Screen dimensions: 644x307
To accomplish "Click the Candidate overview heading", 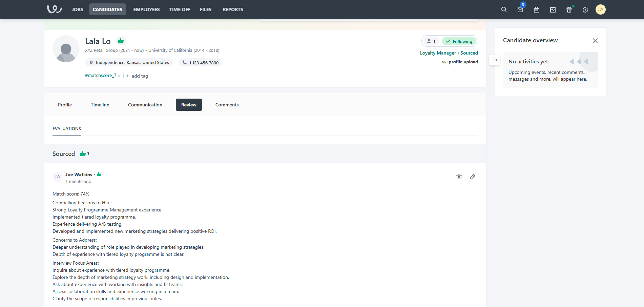I will point(531,40).
